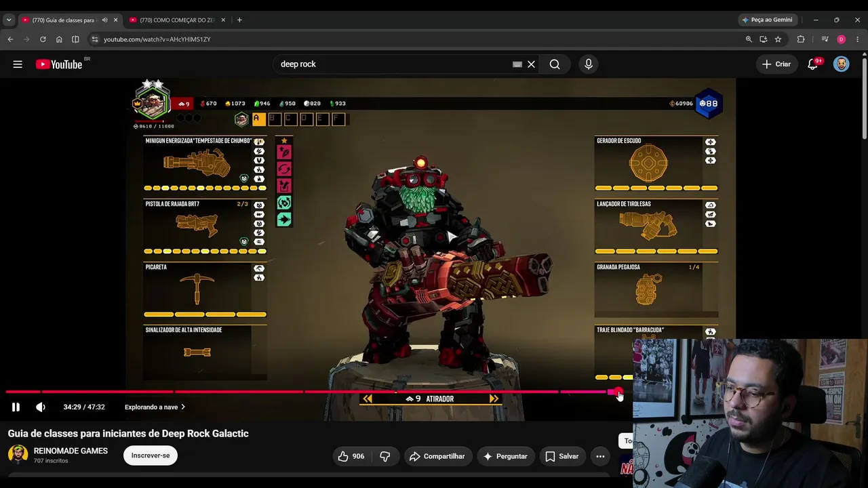Click the install-app icon in address bar

(x=764, y=39)
